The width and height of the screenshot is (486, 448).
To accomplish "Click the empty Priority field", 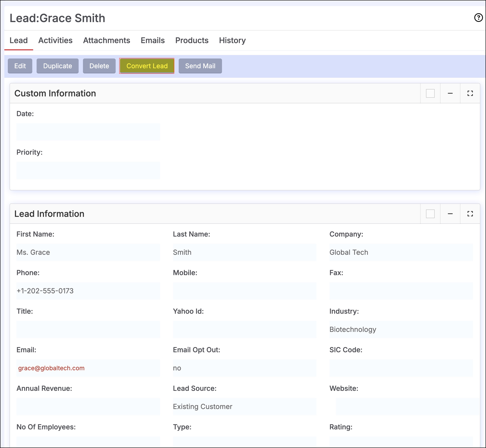I will pyautogui.click(x=88, y=170).
